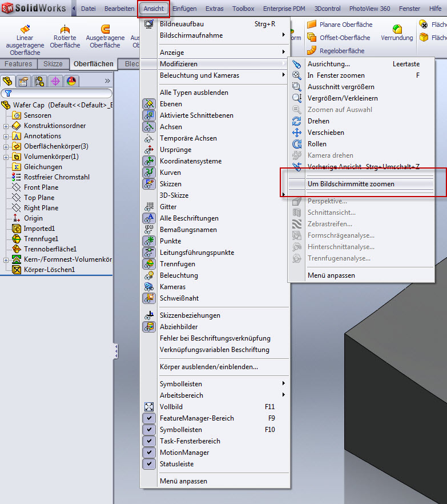Viewport: 447px width, 504px height.
Task: Expand Kern-/Formnest-Volumenkörper tree node
Action: [x=6, y=260]
